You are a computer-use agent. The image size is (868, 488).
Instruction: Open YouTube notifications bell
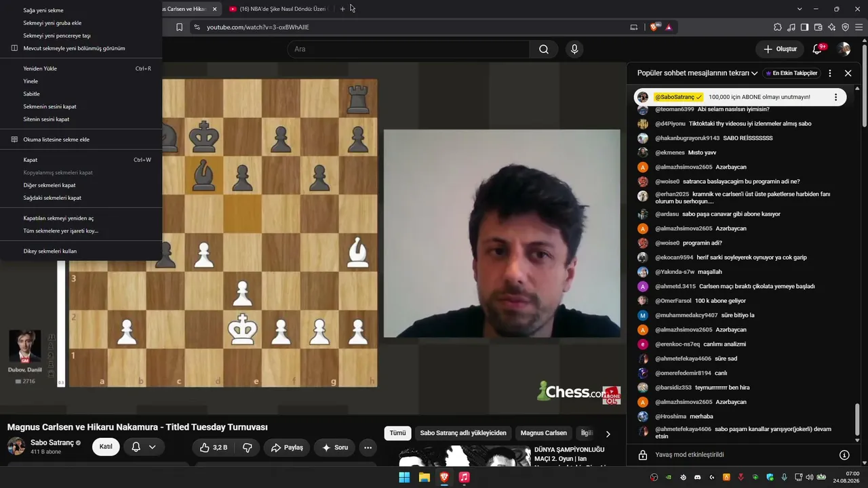tap(817, 49)
